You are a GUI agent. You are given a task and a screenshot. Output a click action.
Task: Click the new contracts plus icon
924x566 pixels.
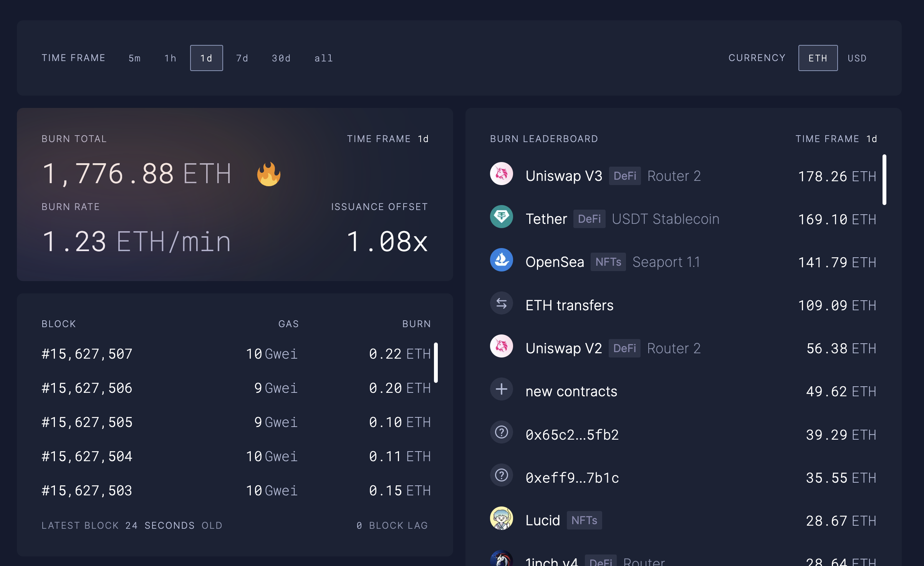pyautogui.click(x=501, y=389)
